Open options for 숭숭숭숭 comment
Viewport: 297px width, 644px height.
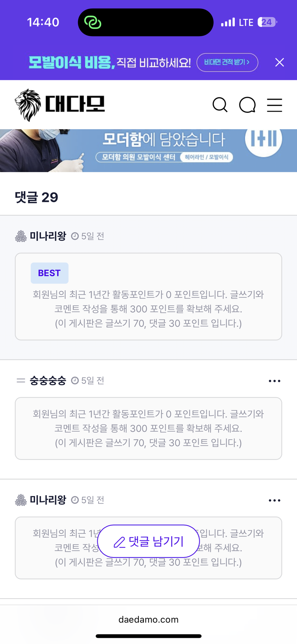coord(274,381)
